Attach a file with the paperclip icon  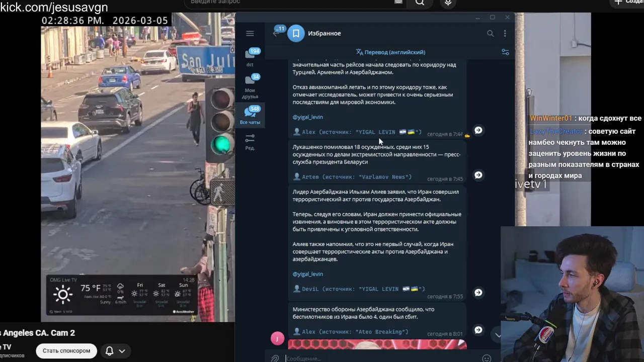pos(275,358)
